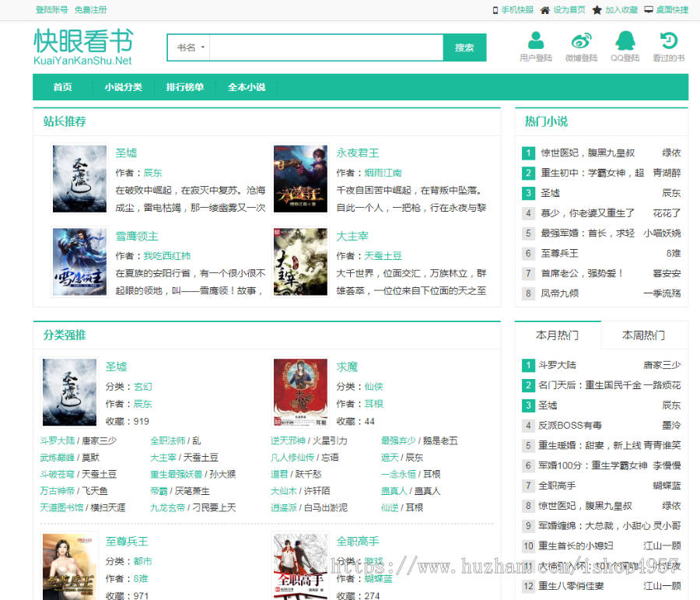Open 重生首长的小媳妇 in monthly list
This screenshot has height=600, width=700.
pos(576,546)
